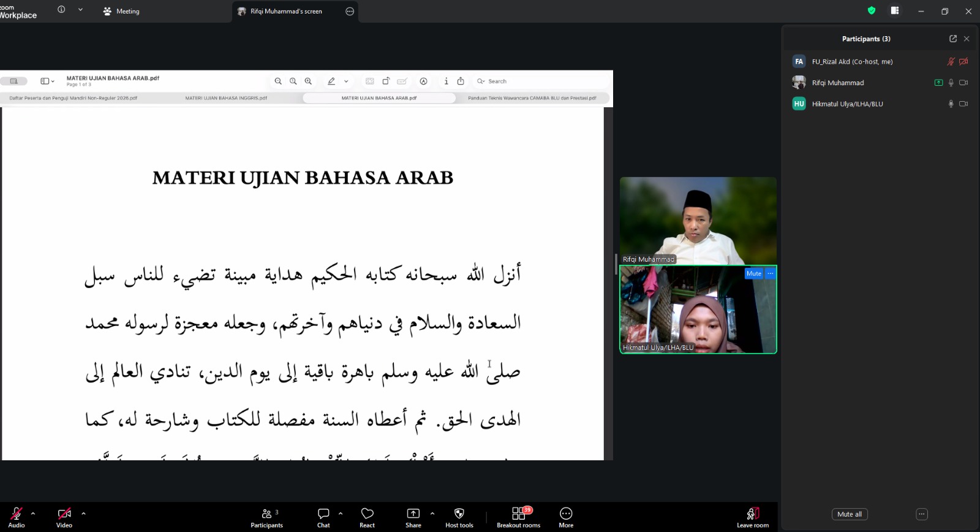Switch to Daftar Peserta dan Penguji PDF tab
The width and height of the screenshot is (980, 532).
[73, 98]
